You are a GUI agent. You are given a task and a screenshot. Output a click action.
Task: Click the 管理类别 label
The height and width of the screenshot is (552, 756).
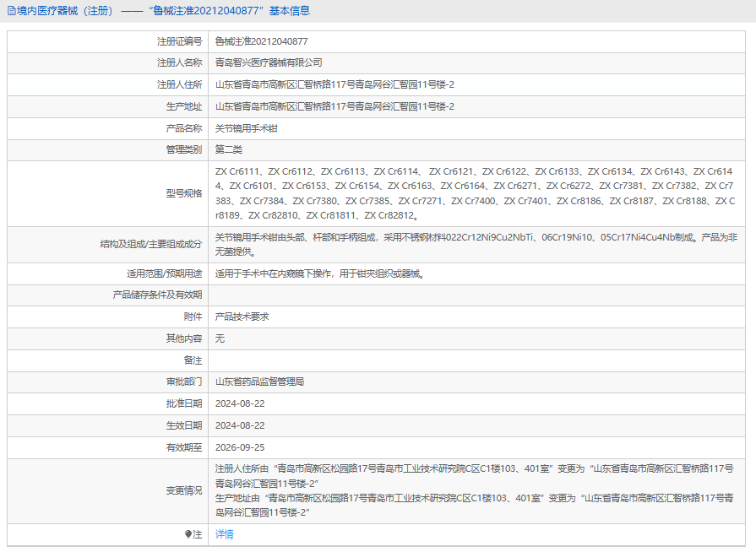click(x=184, y=149)
